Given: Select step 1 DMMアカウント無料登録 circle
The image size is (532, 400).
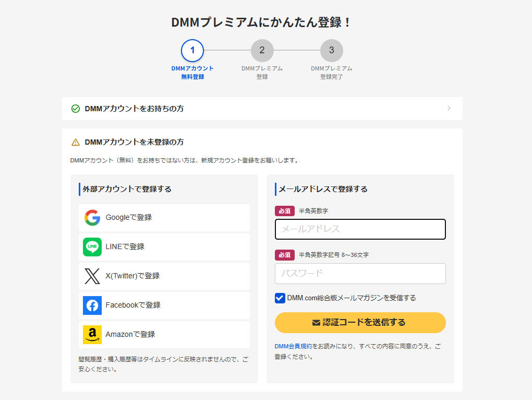Looking at the screenshot, I should [x=192, y=51].
